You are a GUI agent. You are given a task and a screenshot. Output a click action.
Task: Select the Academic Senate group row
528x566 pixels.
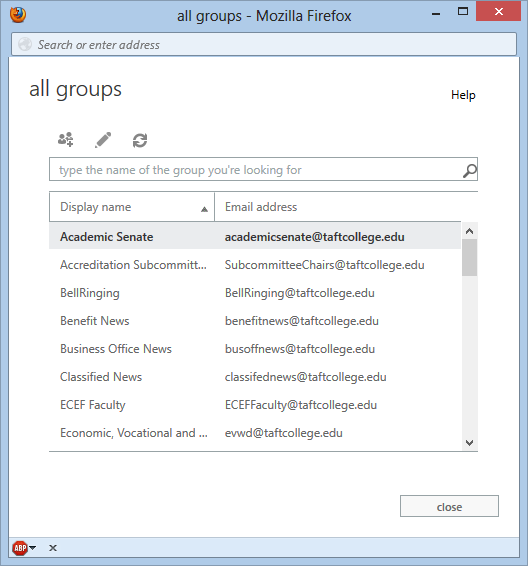(x=255, y=237)
